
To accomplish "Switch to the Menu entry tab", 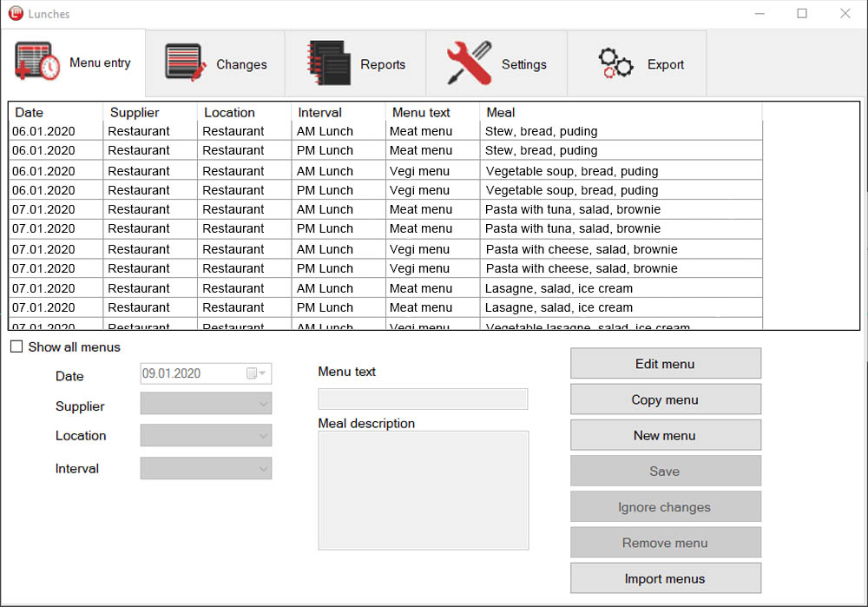I will [73, 63].
